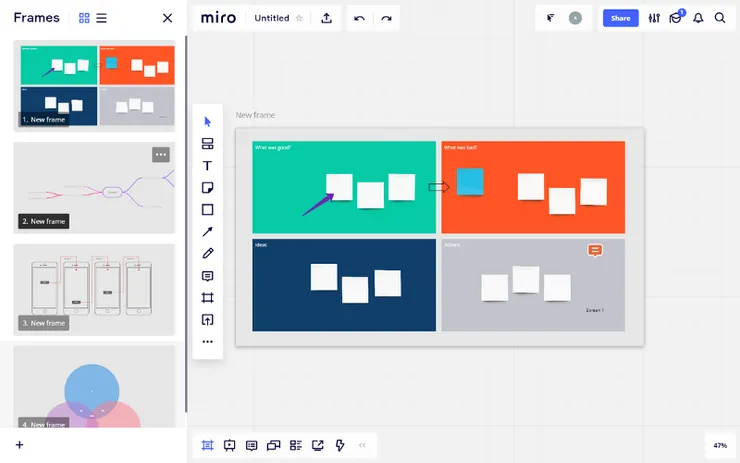Viewport: 740px width, 463px height.
Task: Click the Frames panel scrollbar
Action: 186,224
